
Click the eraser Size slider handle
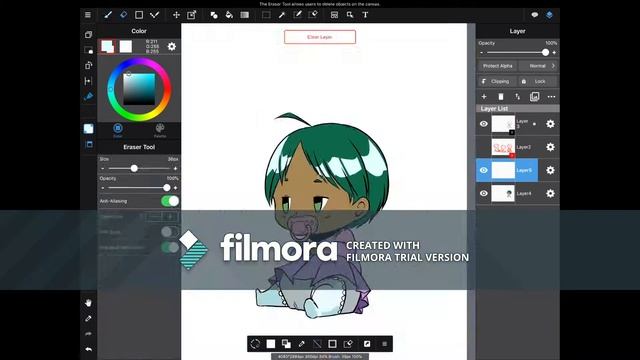coord(134,169)
